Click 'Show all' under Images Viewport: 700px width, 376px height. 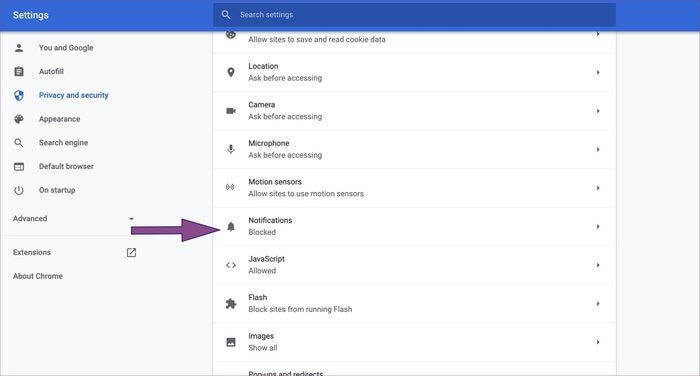click(x=263, y=348)
